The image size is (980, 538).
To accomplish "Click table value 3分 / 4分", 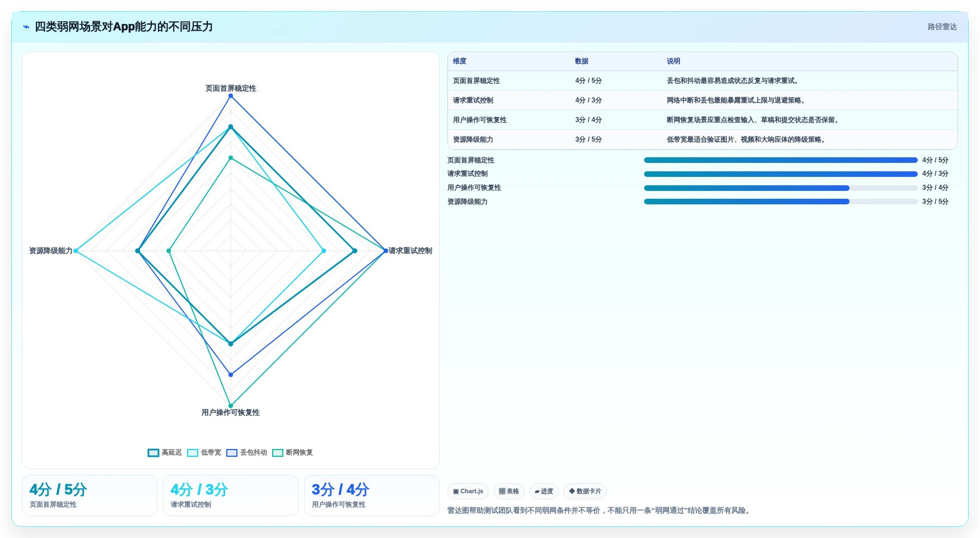I will point(589,120).
